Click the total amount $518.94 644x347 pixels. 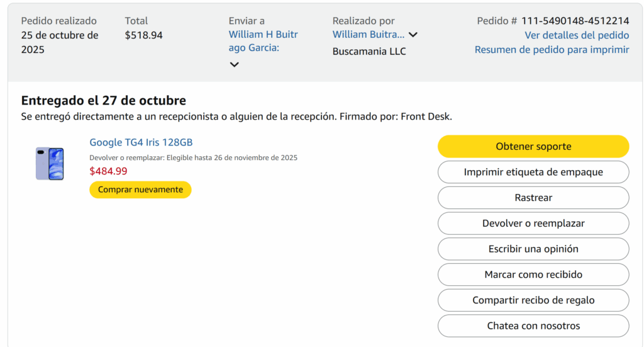[x=144, y=35]
